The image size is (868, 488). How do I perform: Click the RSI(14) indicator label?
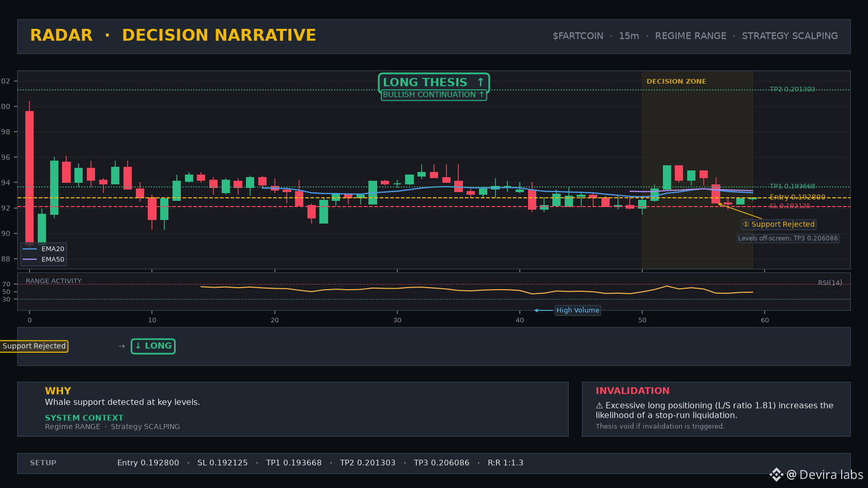(x=830, y=283)
